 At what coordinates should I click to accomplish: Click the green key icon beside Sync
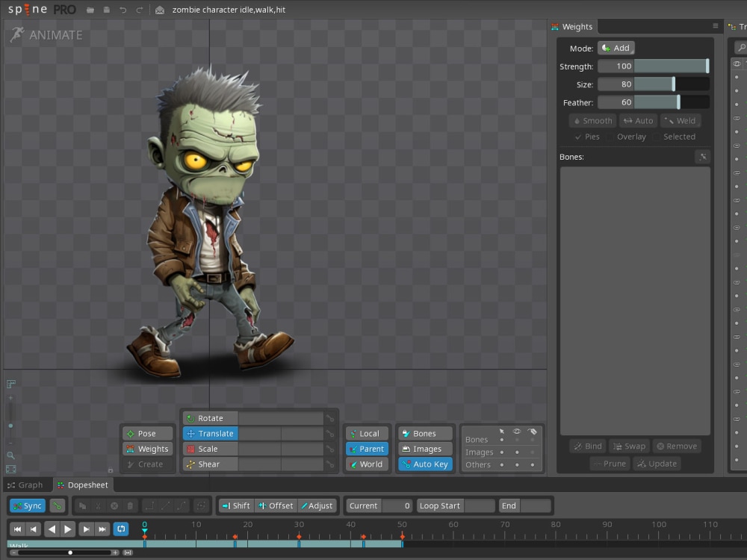coord(58,505)
